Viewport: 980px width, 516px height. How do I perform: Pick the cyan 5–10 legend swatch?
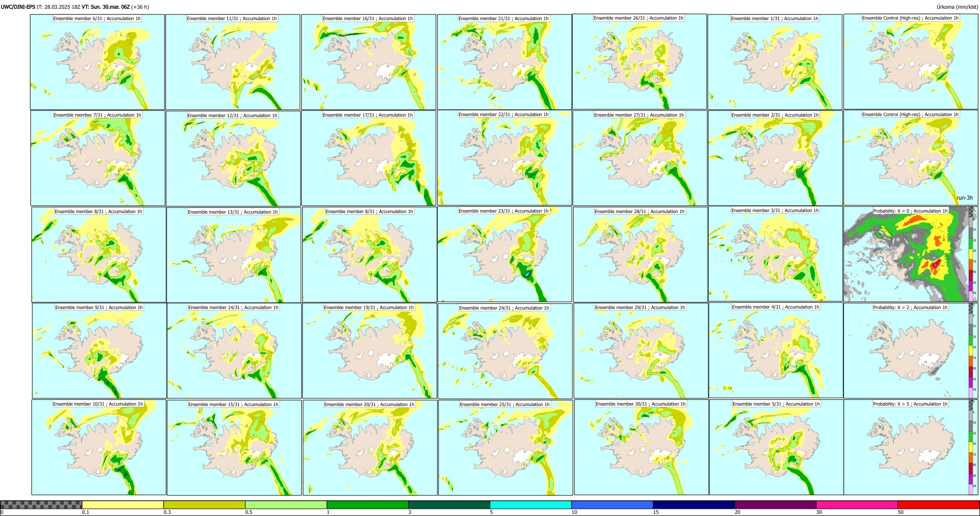click(531, 505)
